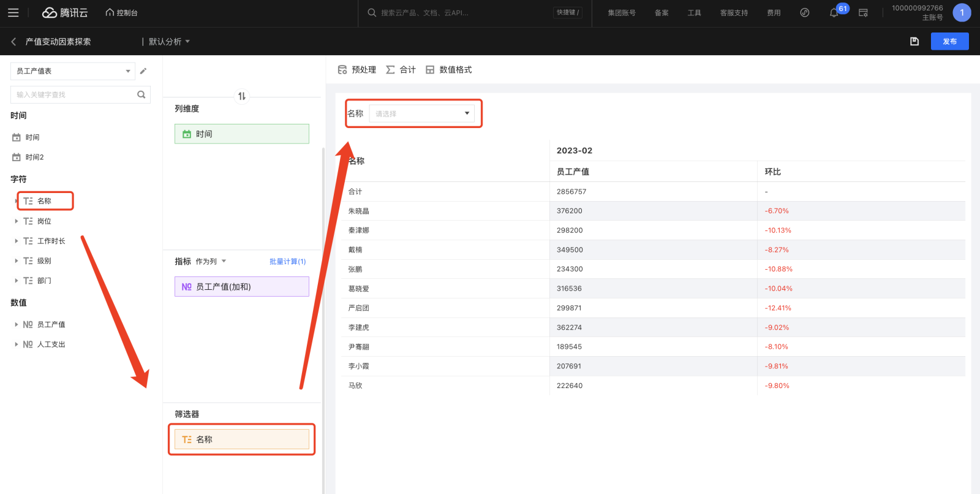The width and height of the screenshot is (980, 494).
Task: Go back using the left chevron
Action: 13,42
